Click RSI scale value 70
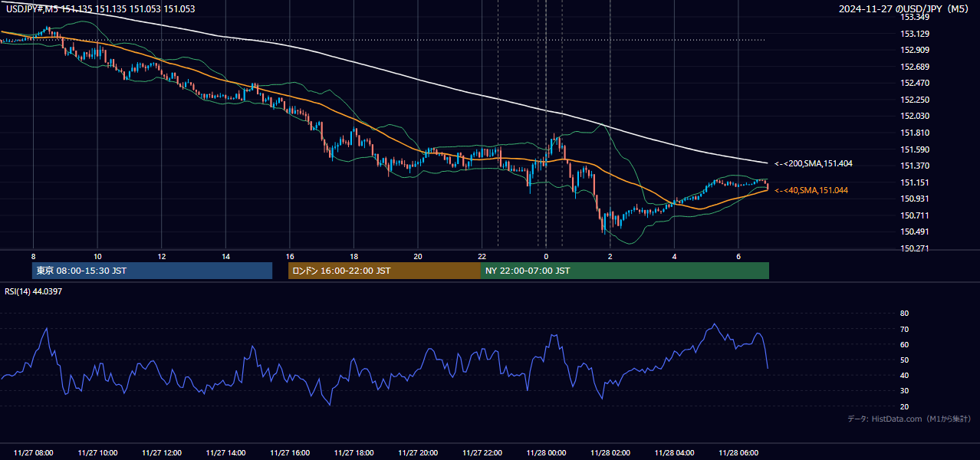 904,329
